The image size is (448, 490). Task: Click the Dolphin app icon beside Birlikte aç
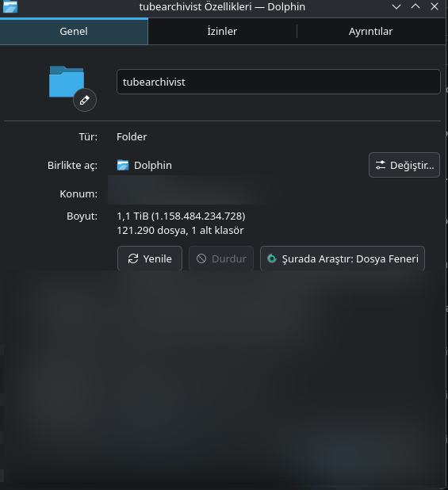[x=123, y=165]
